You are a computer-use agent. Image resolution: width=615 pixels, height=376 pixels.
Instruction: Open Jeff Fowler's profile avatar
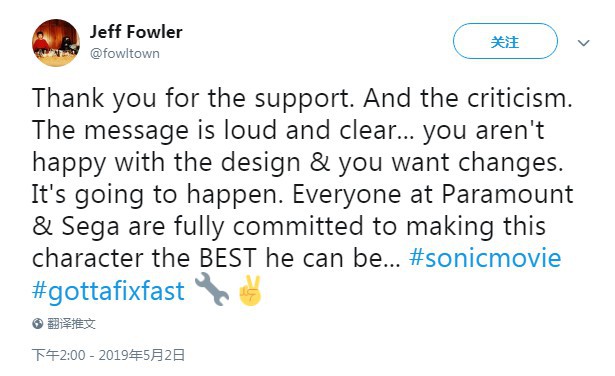point(56,43)
